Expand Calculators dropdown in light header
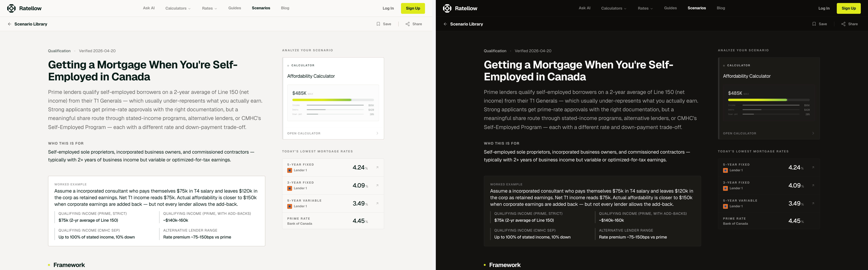This screenshot has height=270, width=868. click(x=178, y=8)
